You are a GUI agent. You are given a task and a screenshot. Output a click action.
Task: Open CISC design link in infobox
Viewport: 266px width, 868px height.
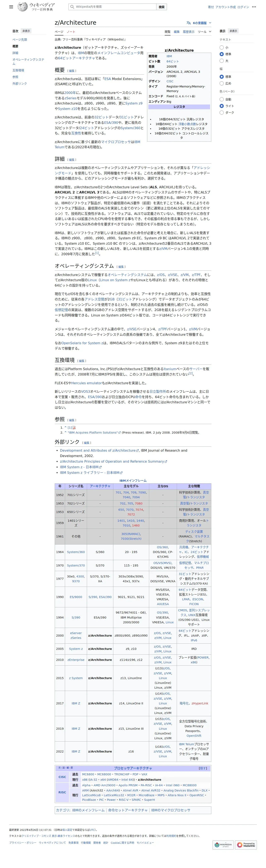pyautogui.click(x=170, y=81)
